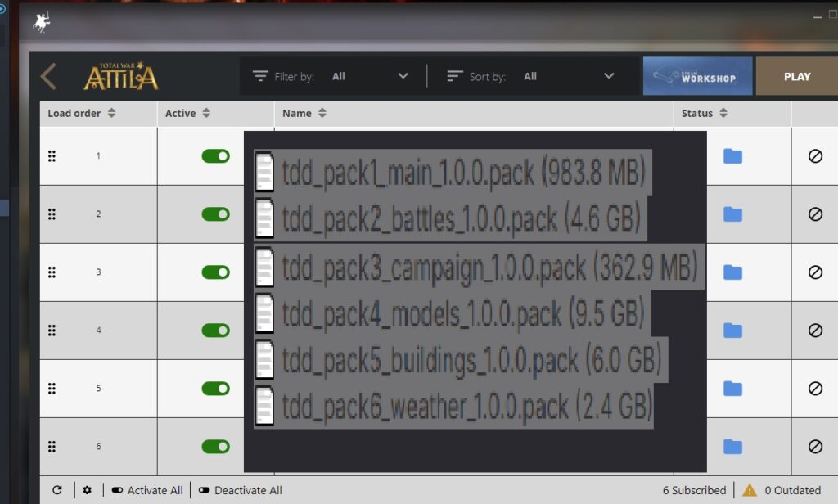Image resolution: width=838 pixels, height=504 pixels.
Task: Click the block icon in row 5
Action: tap(815, 388)
